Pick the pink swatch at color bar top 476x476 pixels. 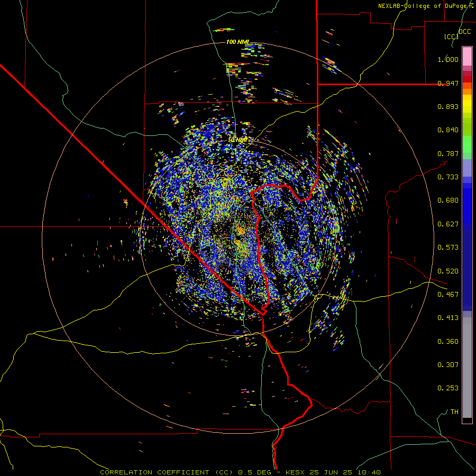point(467,56)
